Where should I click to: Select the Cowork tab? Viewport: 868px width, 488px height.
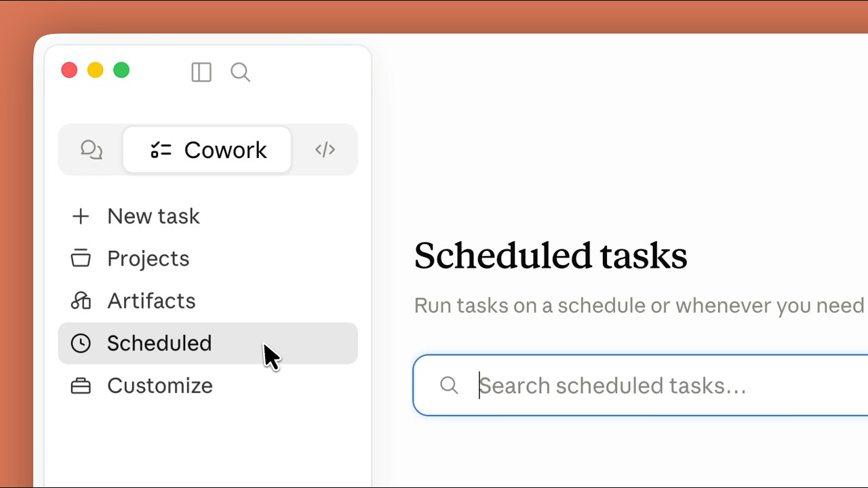(x=208, y=150)
